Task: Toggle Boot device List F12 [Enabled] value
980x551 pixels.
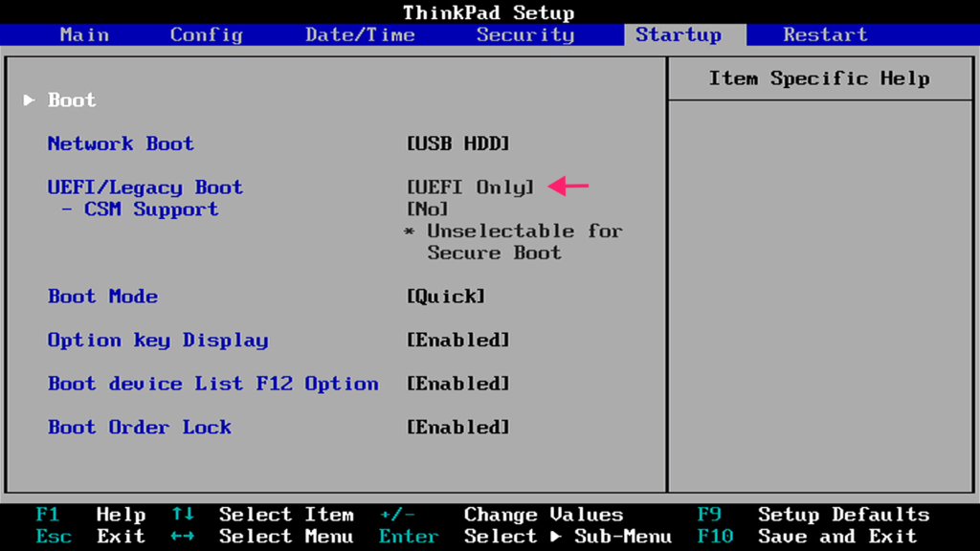Action: pyautogui.click(x=458, y=384)
